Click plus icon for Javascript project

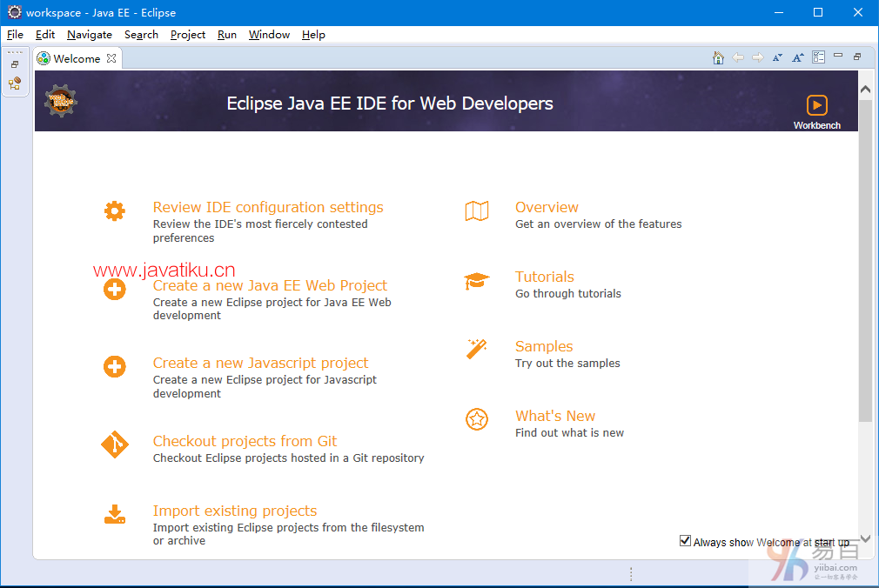pyautogui.click(x=114, y=366)
